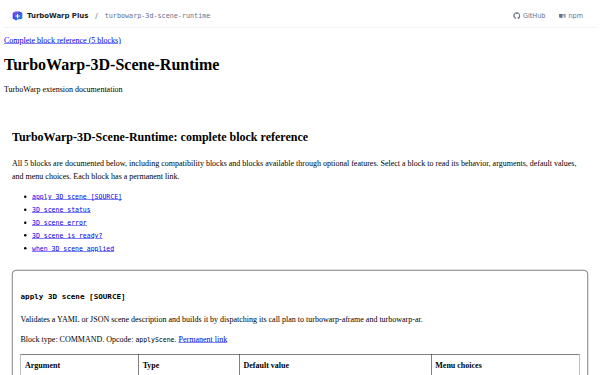Click the Validates a YAML or JSON description sentence
Image resolution: width=600 pixels, height=375 pixels.
222,320
